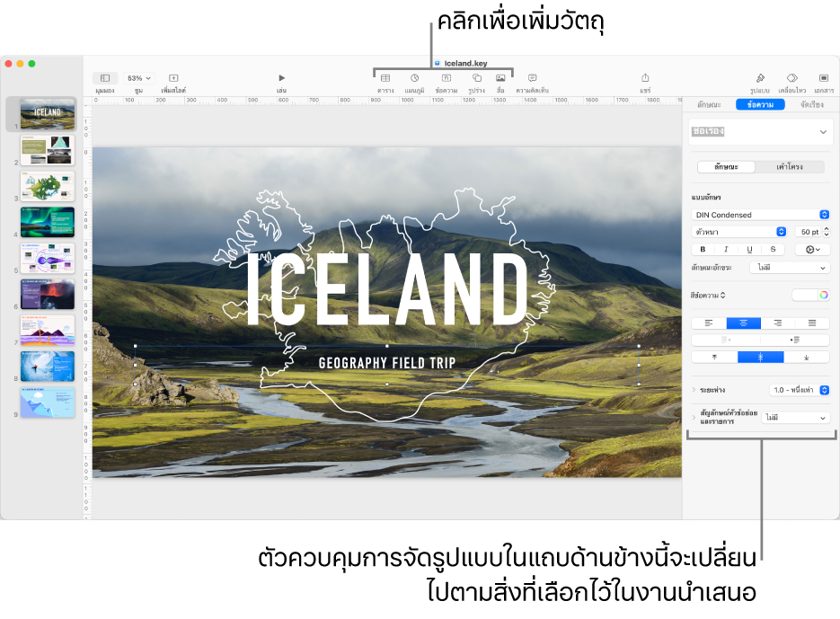Select slide 3 map thumbnail

[x=48, y=186]
